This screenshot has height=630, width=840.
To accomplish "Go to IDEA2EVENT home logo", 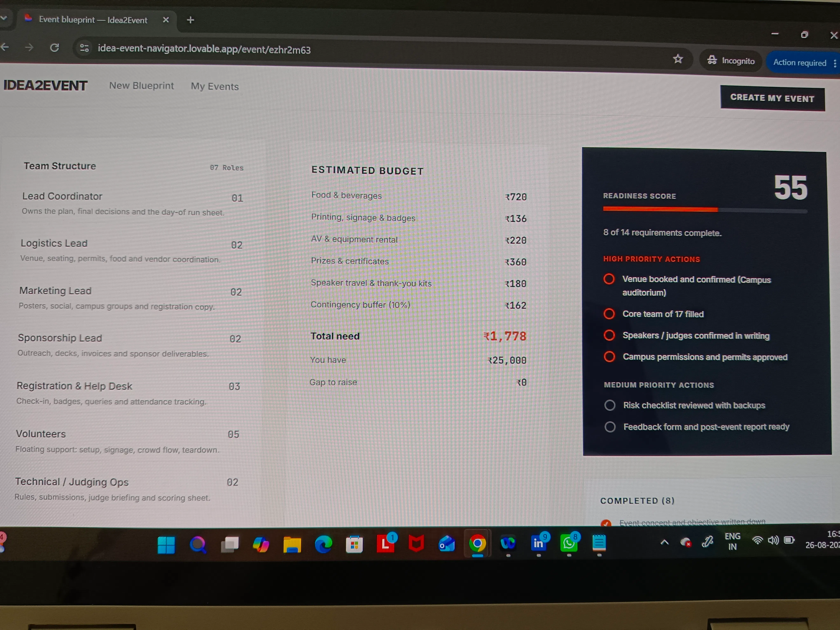I will pyautogui.click(x=45, y=85).
